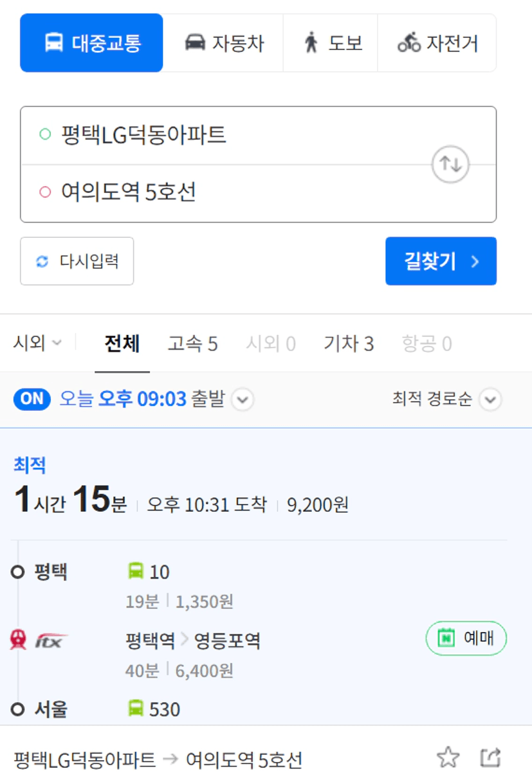Click the green bus 10 icon
The width and height of the screenshot is (532, 773).
[x=136, y=571]
